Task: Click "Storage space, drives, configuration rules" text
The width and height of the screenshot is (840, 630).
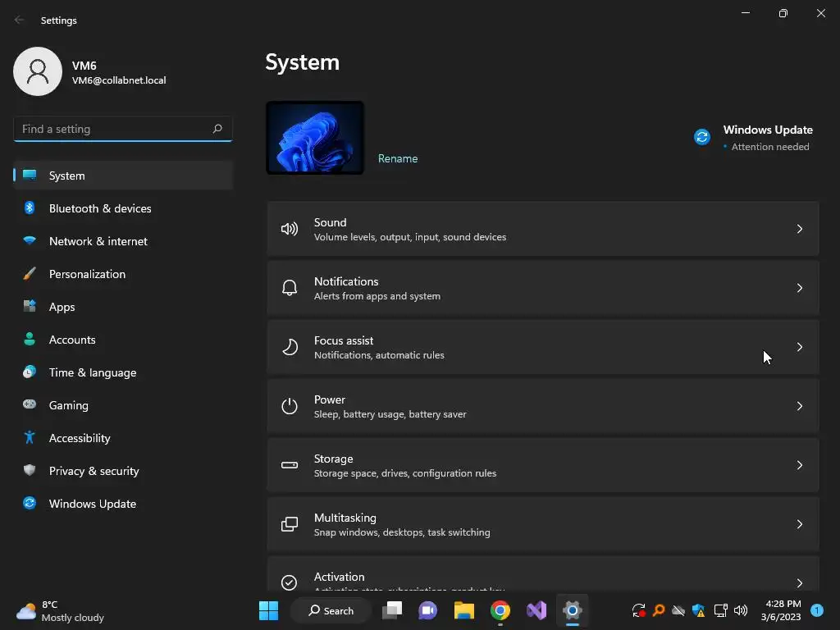Action: pyautogui.click(x=405, y=473)
